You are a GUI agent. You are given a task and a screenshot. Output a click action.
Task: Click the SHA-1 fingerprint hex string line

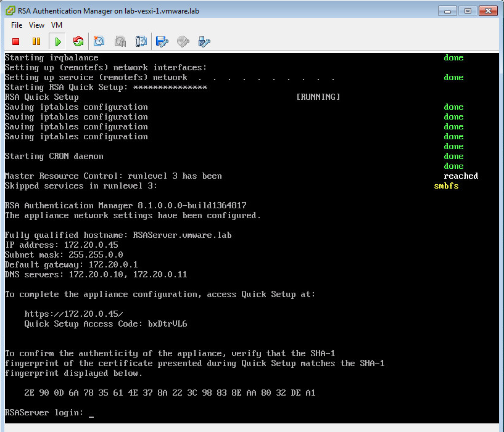click(x=170, y=393)
